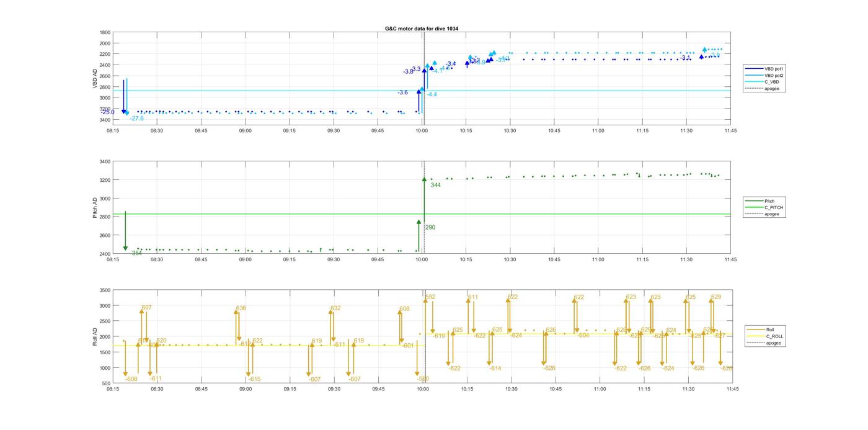The width and height of the screenshot is (868, 430).
Task: Click the '-608' roll data label
Action: coord(131,379)
